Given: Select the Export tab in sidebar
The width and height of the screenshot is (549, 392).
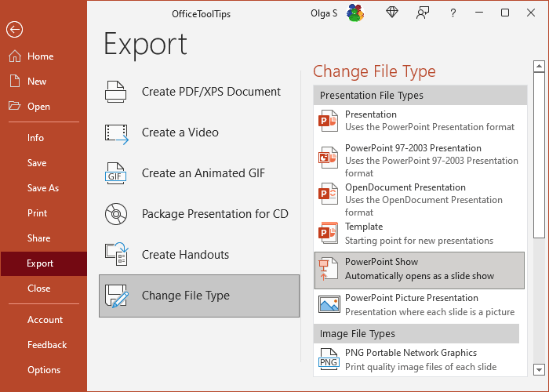Looking at the screenshot, I should [x=43, y=263].
